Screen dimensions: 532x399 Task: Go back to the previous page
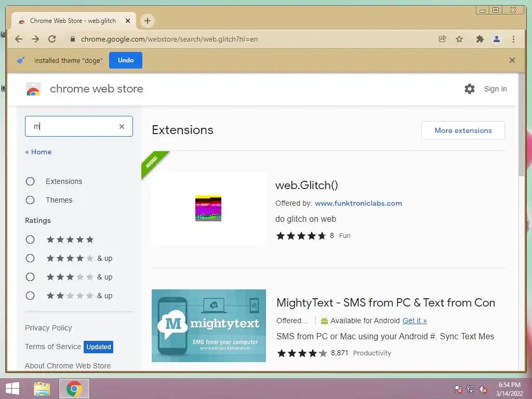(19, 39)
